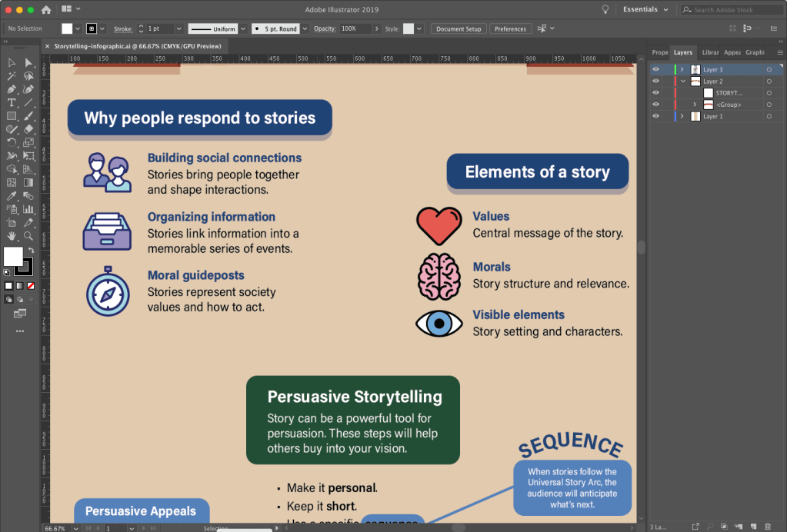
Task: Select the Hand tool
Action: 12,236
